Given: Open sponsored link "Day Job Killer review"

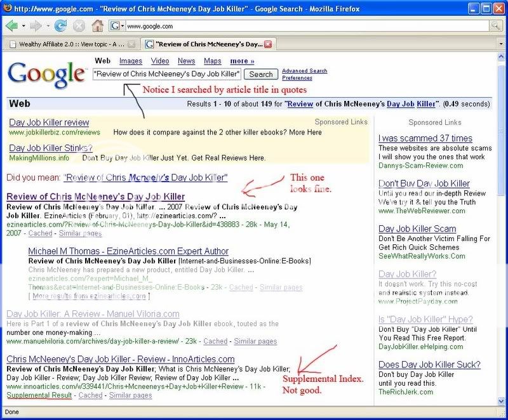Looking at the screenshot, I should (x=49, y=122).
